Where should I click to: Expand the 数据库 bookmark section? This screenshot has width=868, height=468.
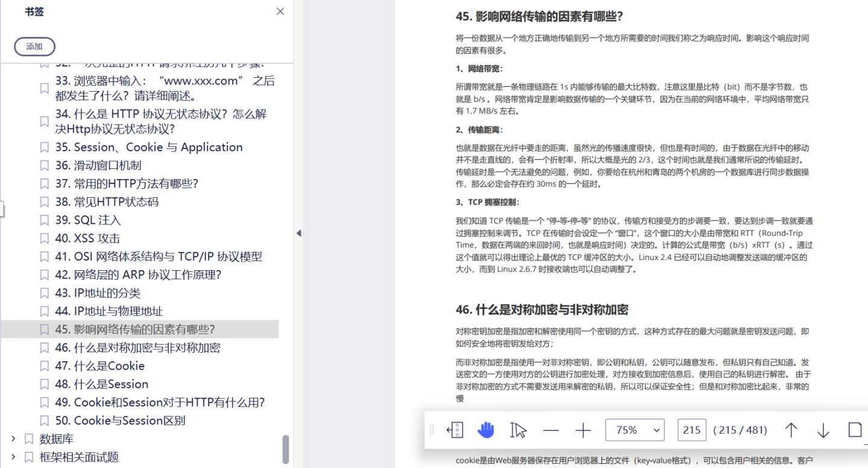(x=13, y=439)
